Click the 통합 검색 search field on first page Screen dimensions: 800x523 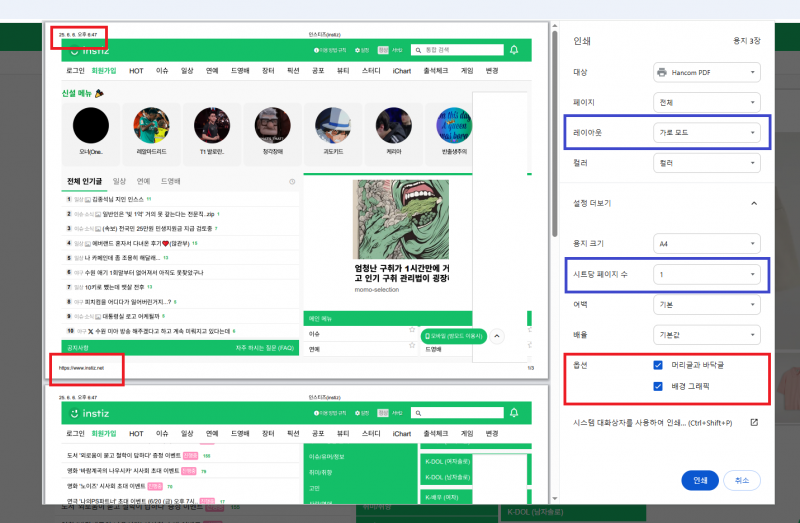(457, 49)
